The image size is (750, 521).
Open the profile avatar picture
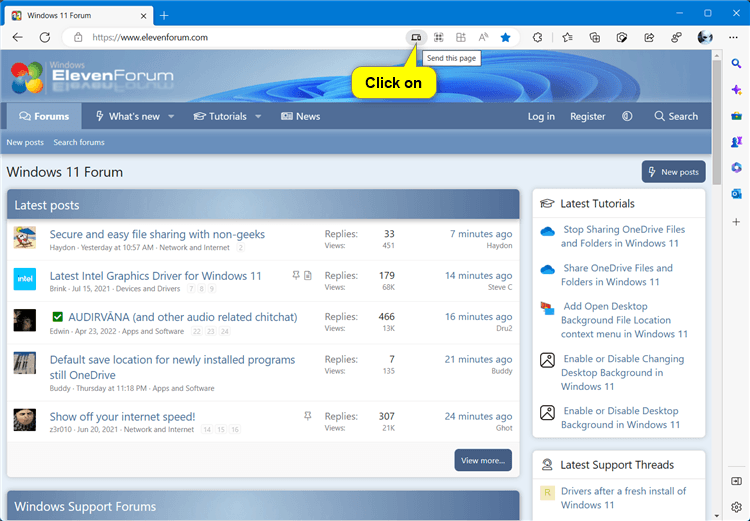pos(705,37)
